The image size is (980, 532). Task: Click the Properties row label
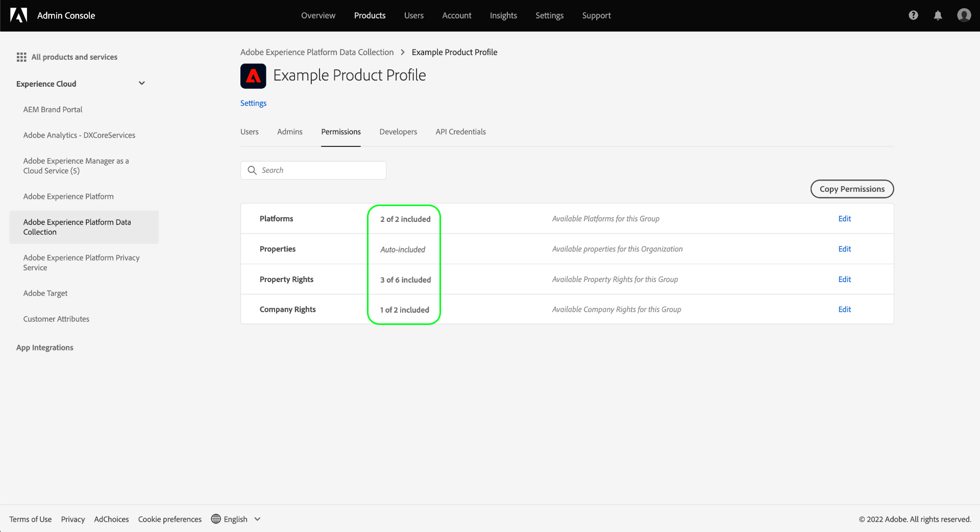click(278, 249)
